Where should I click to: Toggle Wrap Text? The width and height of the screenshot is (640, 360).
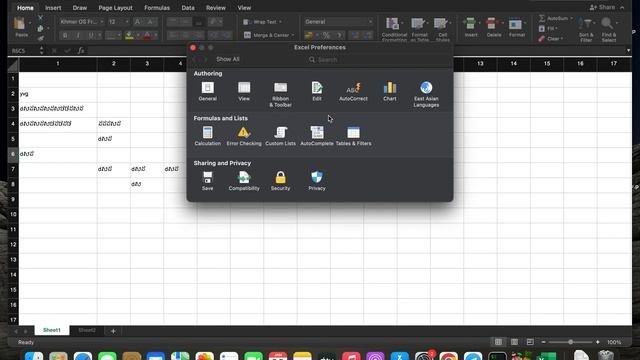[x=262, y=22]
